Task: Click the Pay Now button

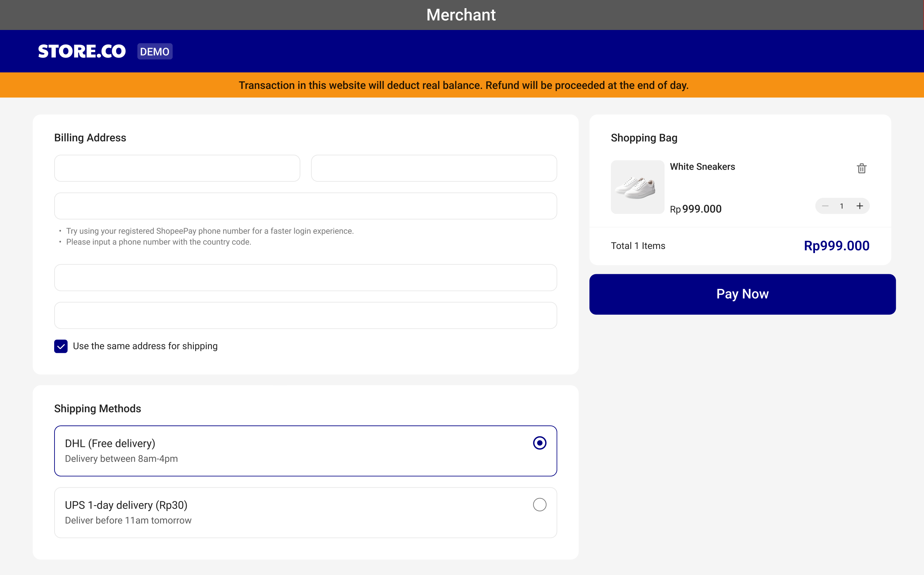Action: click(742, 294)
